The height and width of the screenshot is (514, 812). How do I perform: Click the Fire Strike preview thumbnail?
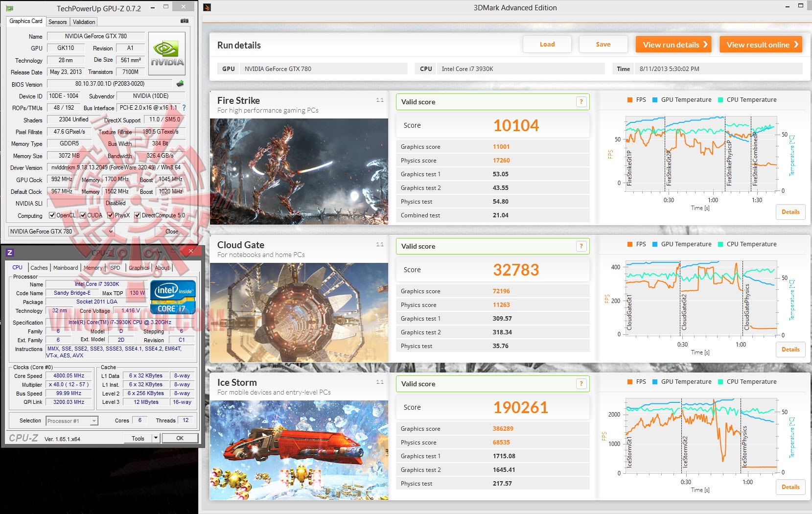pos(299,171)
